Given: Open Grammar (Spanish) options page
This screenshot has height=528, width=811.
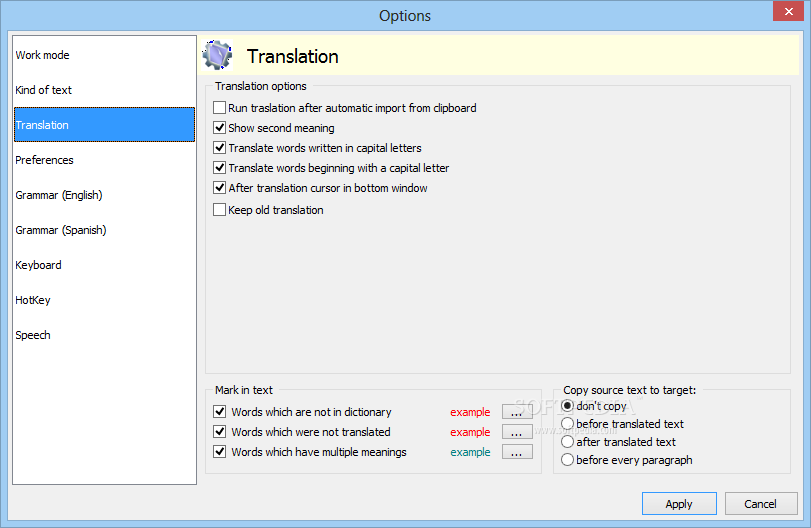Looking at the screenshot, I should pyautogui.click(x=104, y=230).
